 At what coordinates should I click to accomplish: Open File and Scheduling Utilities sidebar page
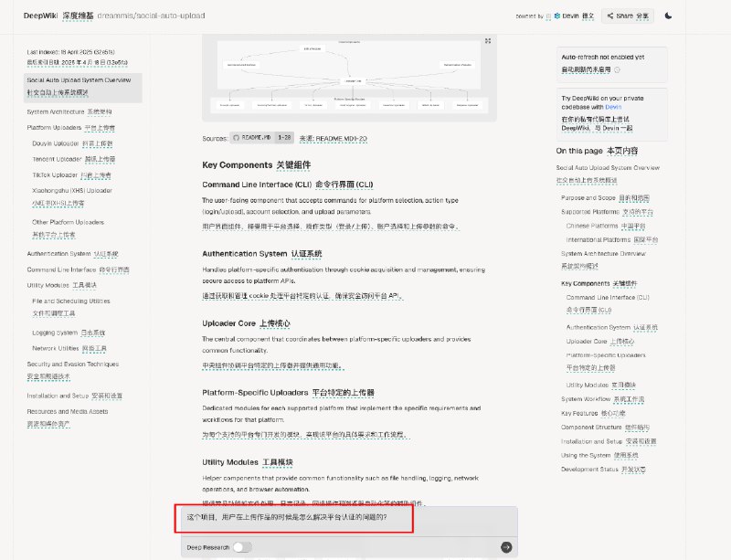coord(71,307)
